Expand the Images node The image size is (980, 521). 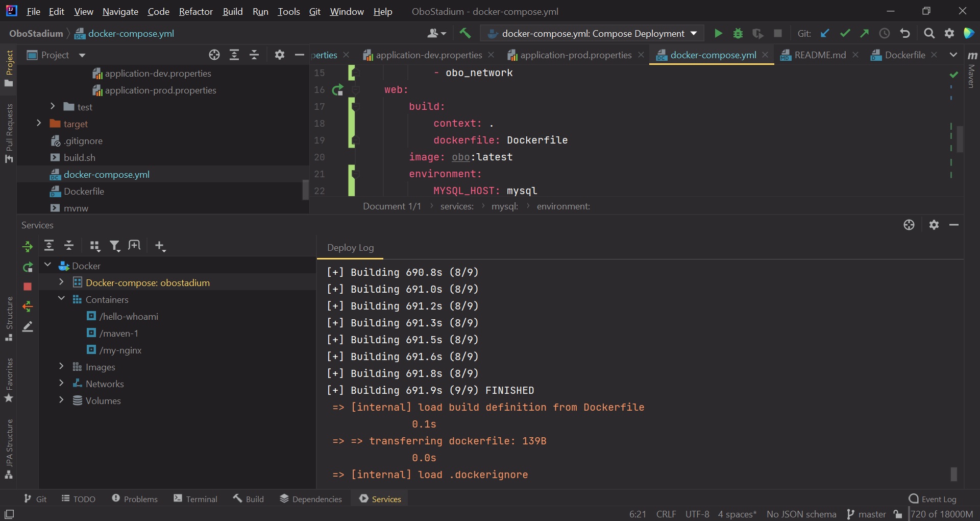61,366
